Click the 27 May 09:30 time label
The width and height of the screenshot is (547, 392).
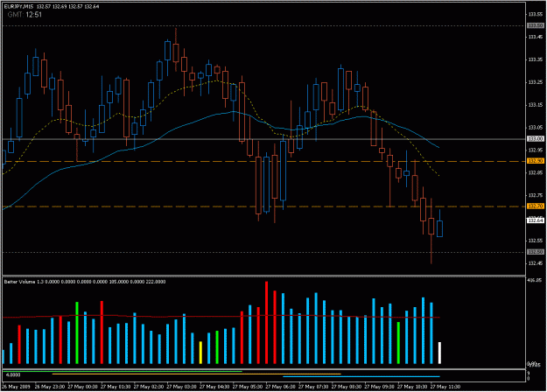point(379,387)
